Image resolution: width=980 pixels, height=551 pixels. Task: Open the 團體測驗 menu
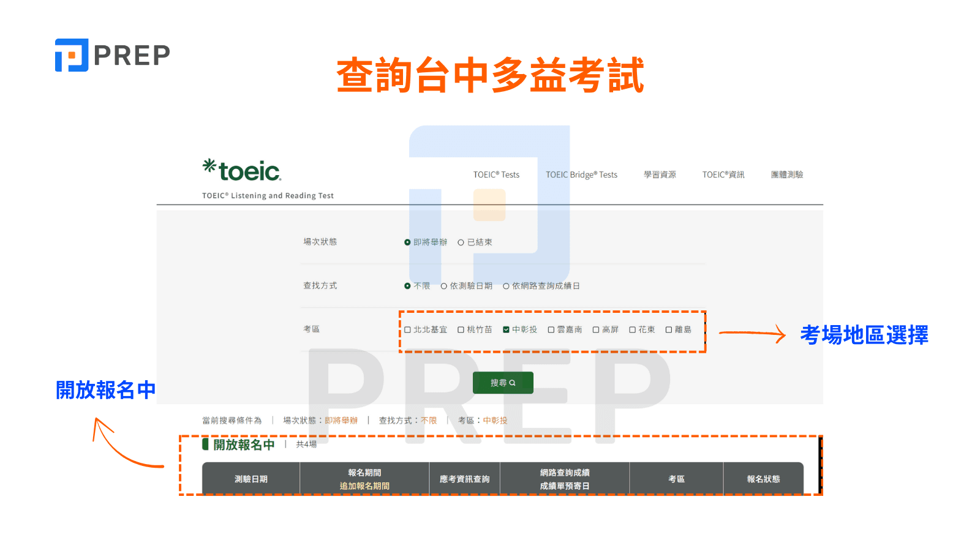click(787, 174)
